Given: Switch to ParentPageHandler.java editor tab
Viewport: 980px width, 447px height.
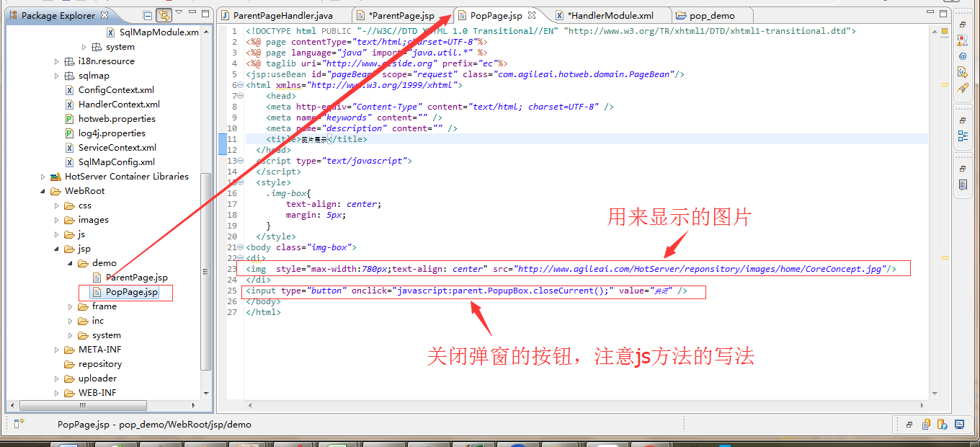Looking at the screenshot, I should point(283,15).
